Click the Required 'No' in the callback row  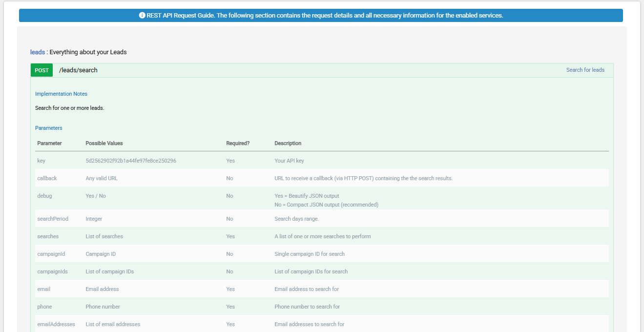[229, 178]
